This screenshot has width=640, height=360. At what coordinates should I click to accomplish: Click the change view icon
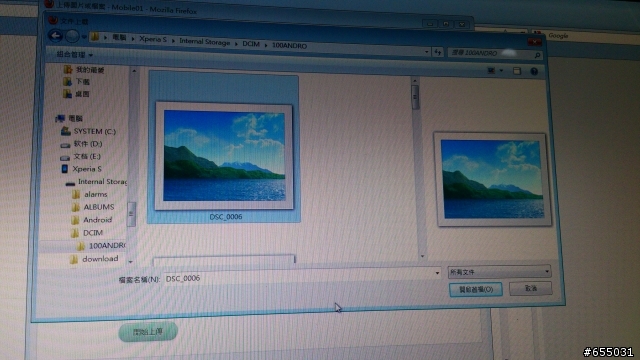coord(491,71)
